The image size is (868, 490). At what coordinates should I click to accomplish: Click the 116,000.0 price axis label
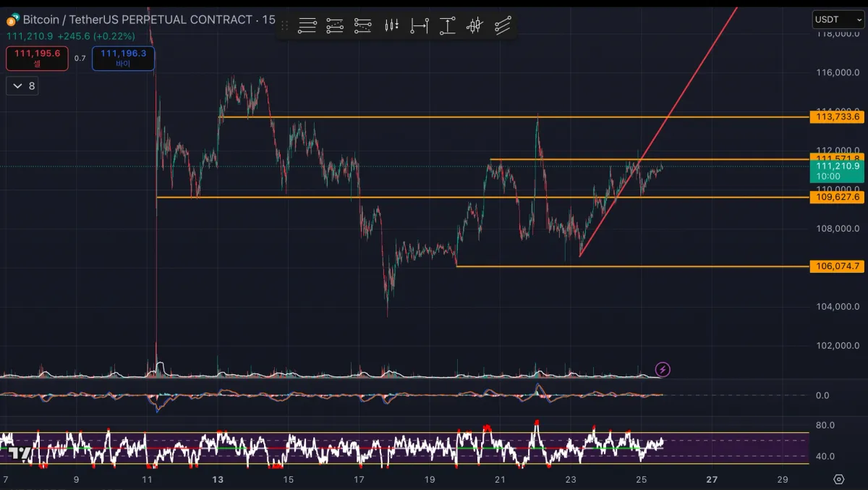pos(838,72)
